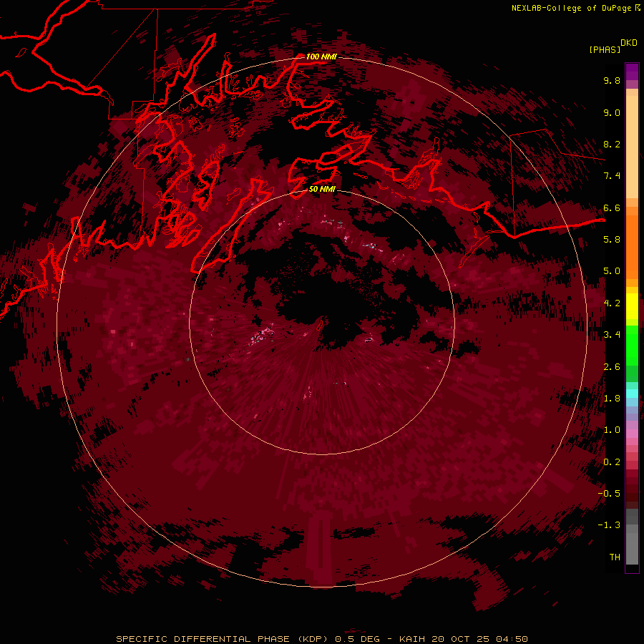Click the 1.0 scale label

(612, 430)
